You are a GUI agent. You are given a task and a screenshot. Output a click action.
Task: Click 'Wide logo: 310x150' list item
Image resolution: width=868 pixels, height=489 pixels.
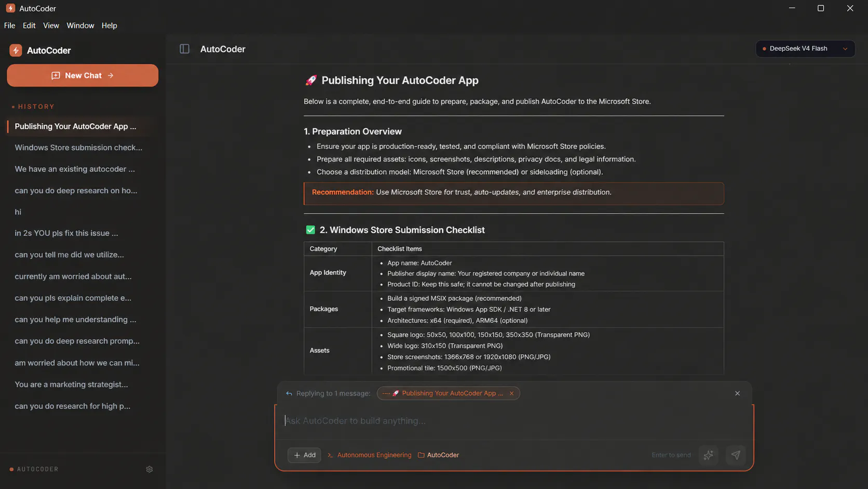(445, 346)
